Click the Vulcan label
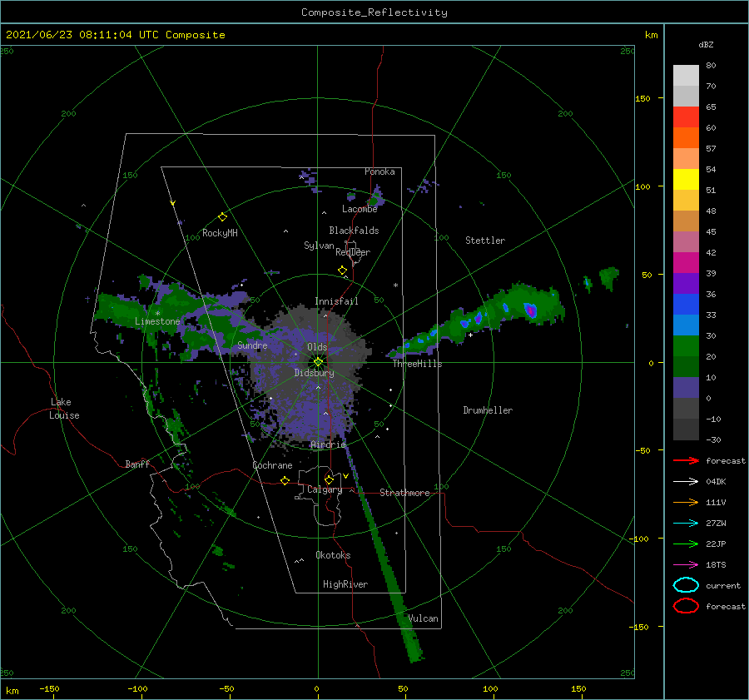The image size is (749, 700). pyautogui.click(x=424, y=618)
